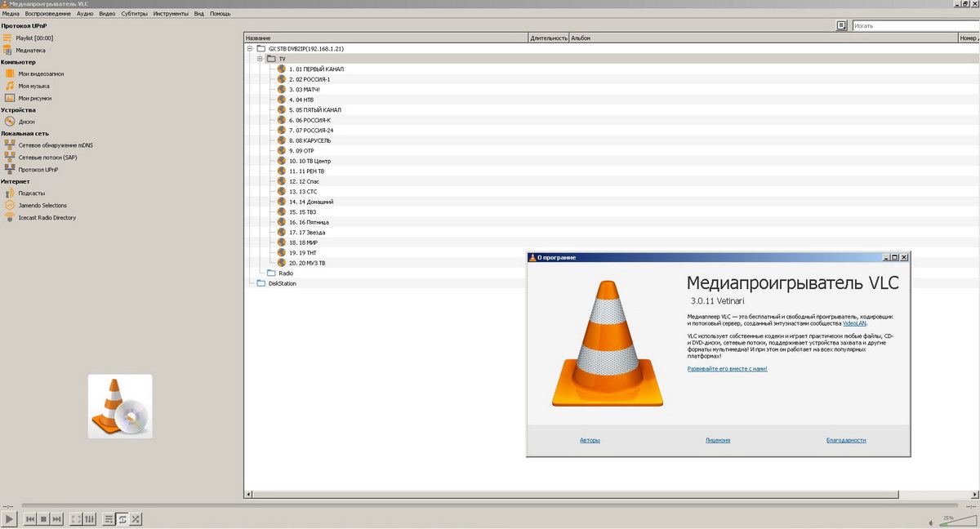Open Диски under Устройства
This screenshot has width=980, height=529.
coord(20,122)
